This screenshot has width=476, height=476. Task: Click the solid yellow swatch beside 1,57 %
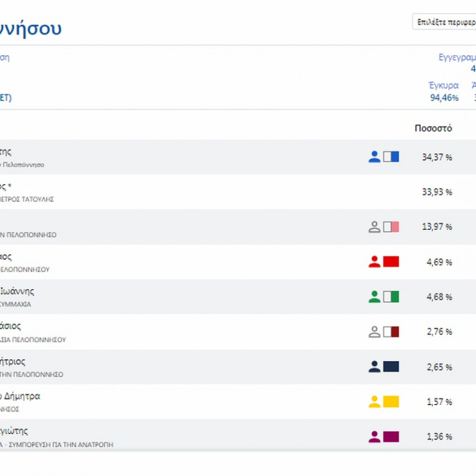tap(391, 402)
